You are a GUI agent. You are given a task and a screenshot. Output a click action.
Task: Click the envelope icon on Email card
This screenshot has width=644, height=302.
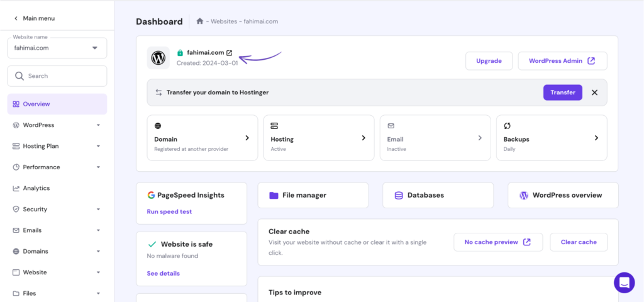(391, 126)
